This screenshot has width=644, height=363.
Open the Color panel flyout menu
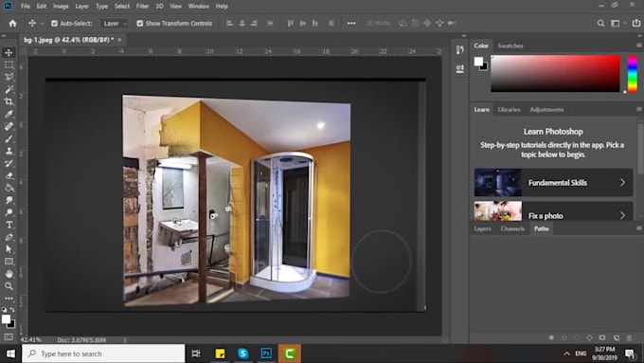click(639, 45)
